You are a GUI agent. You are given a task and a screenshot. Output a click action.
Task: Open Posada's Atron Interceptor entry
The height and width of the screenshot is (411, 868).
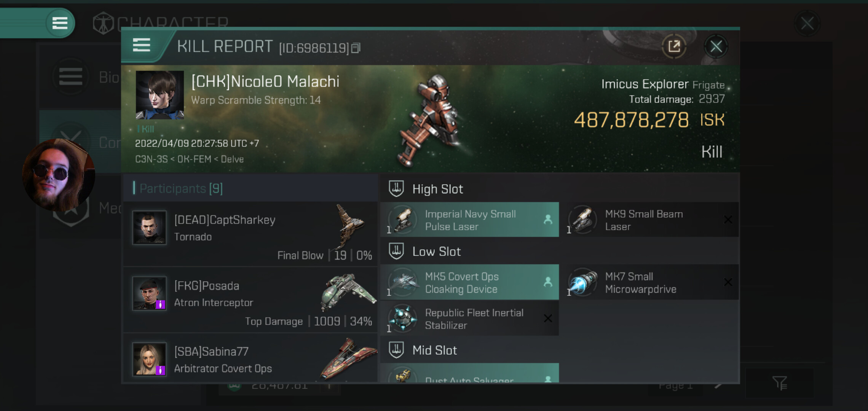pyautogui.click(x=250, y=300)
